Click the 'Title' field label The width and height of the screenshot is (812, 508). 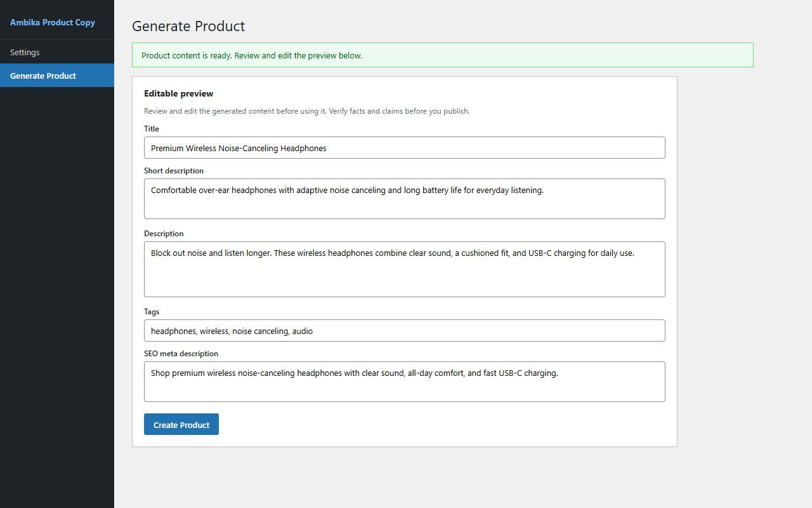[x=152, y=129]
